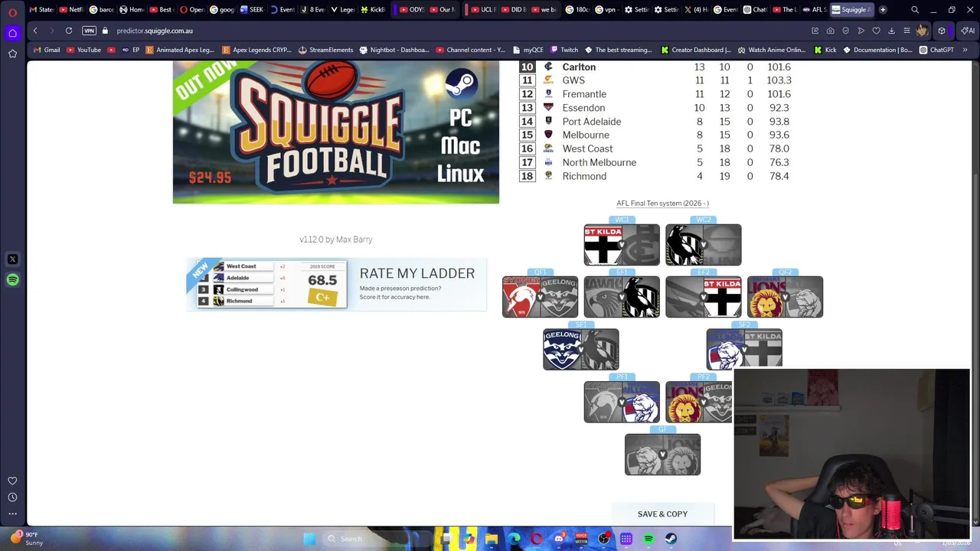Viewport: 980px width, 551px height.
Task: Open the Rate My Ladder banner
Action: (x=336, y=284)
